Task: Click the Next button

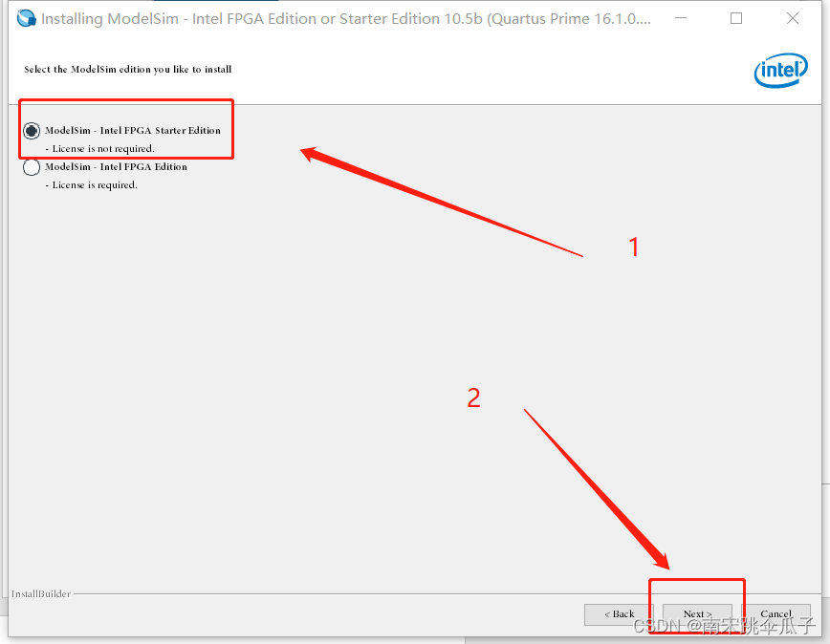Action: point(697,613)
